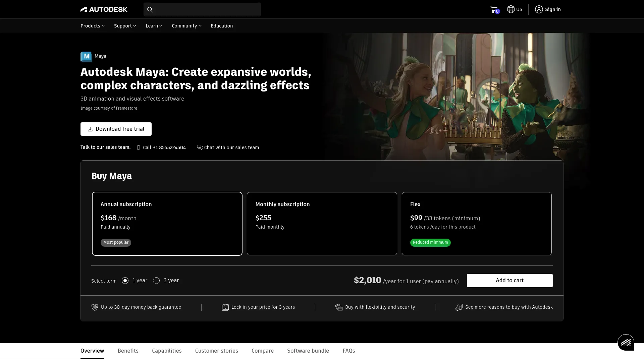Open the Education nav item
644x362 pixels.
click(x=222, y=26)
